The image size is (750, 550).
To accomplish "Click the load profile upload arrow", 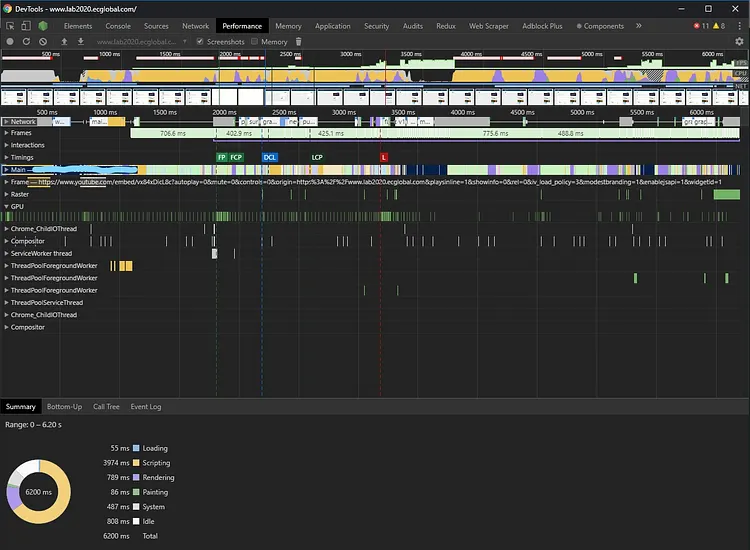I will coord(64,42).
